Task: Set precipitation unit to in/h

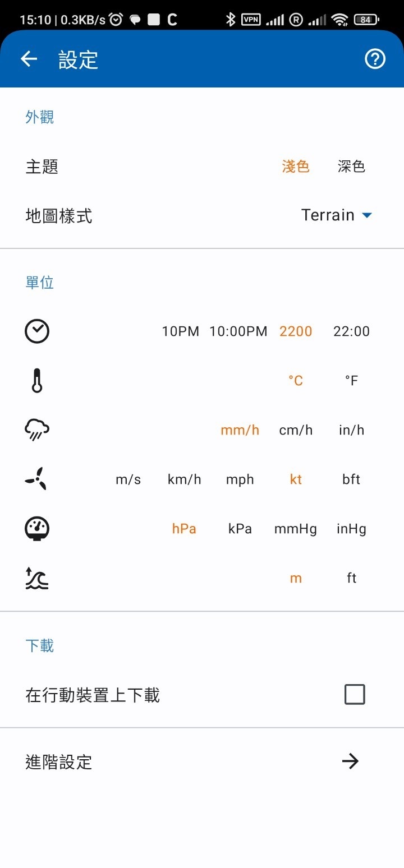Action: [351, 430]
